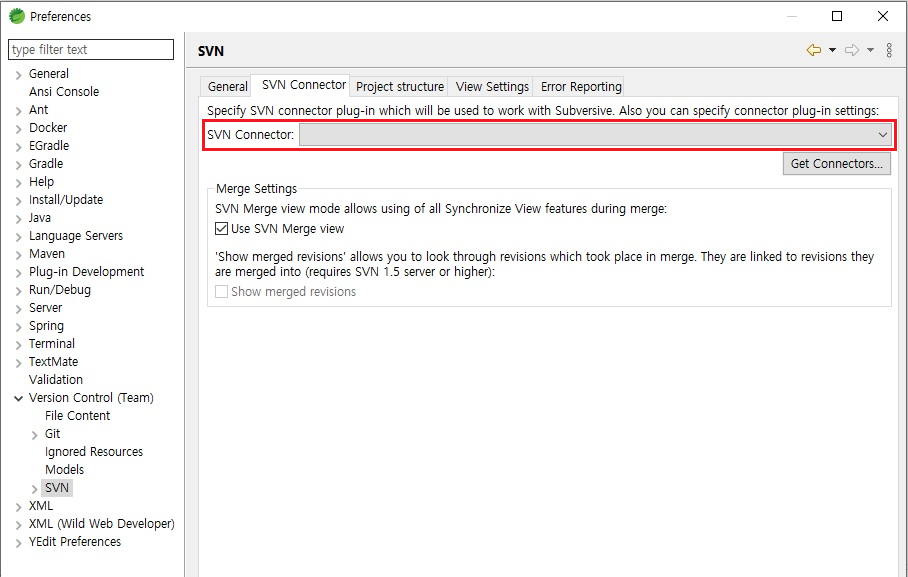Toggle Use SVN Merge view checkbox

(x=221, y=229)
